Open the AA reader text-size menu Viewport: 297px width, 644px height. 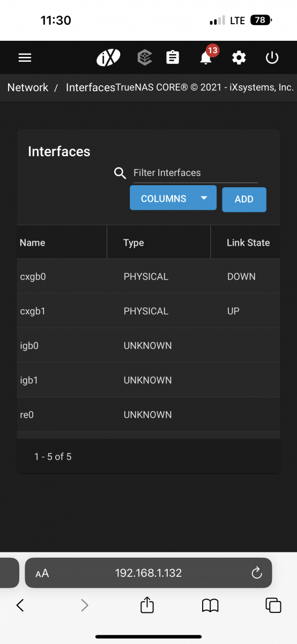click(x=42, y=573)
